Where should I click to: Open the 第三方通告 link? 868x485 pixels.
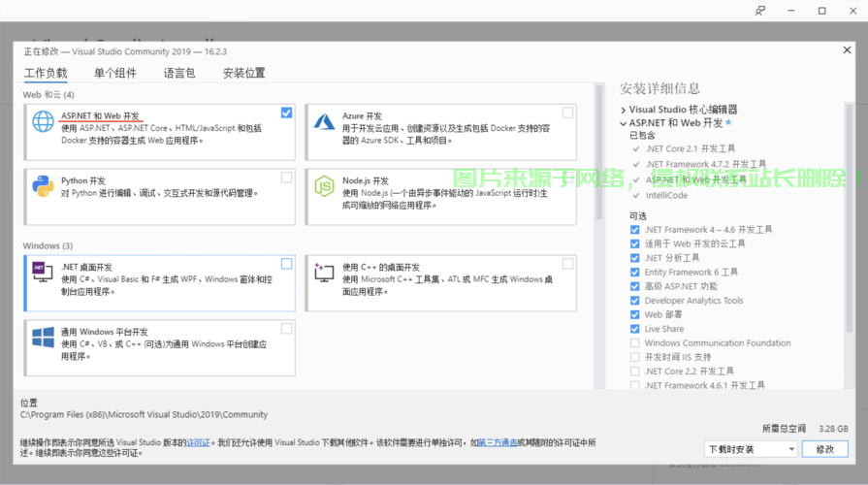pyautogui.click(x=498, y=442)
